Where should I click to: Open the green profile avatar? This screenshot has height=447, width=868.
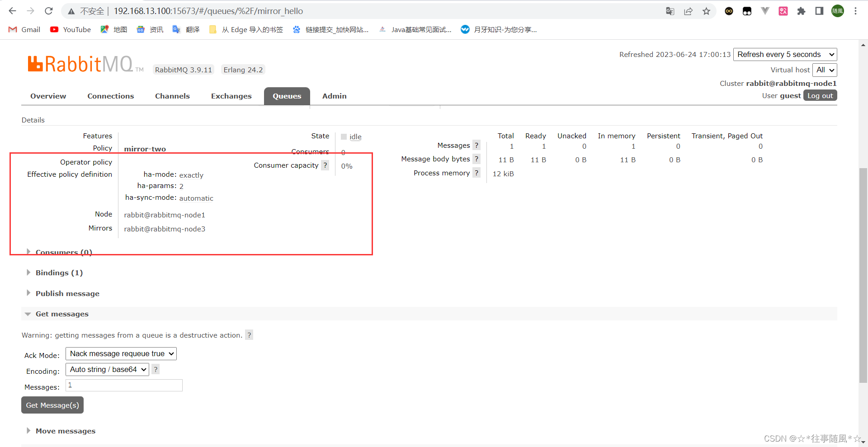point(837,11)
